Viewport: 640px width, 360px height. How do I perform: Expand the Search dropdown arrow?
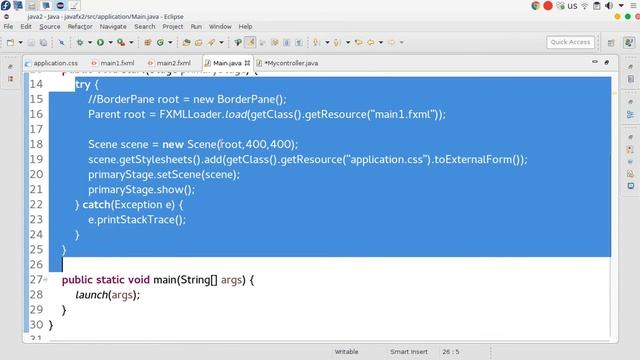pos(221,42)
